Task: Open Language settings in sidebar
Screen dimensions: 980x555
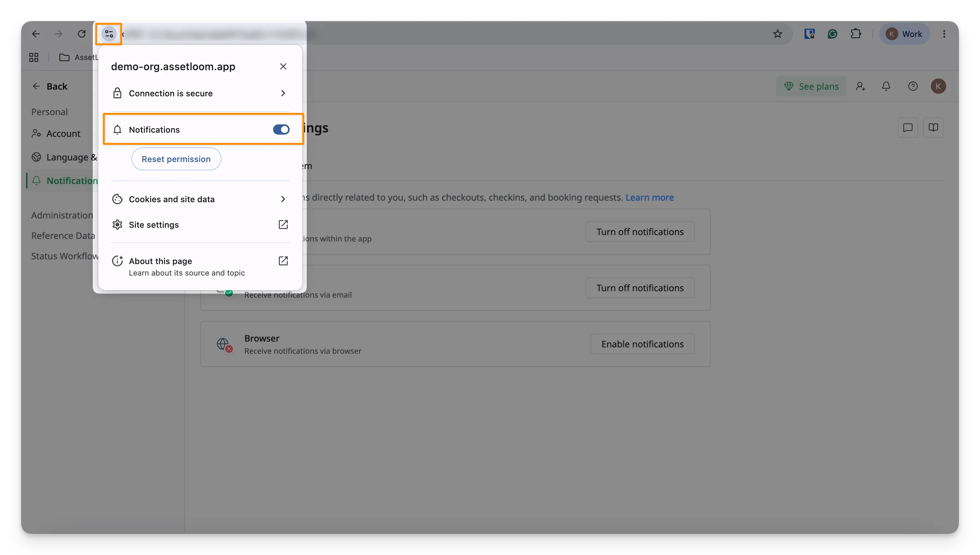Action: coord(64,157)
